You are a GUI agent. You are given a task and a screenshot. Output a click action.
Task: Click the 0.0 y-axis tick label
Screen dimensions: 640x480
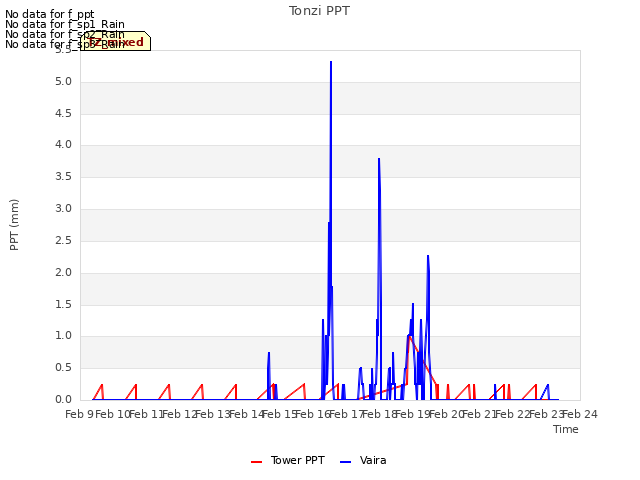click(x=63, y=400)
